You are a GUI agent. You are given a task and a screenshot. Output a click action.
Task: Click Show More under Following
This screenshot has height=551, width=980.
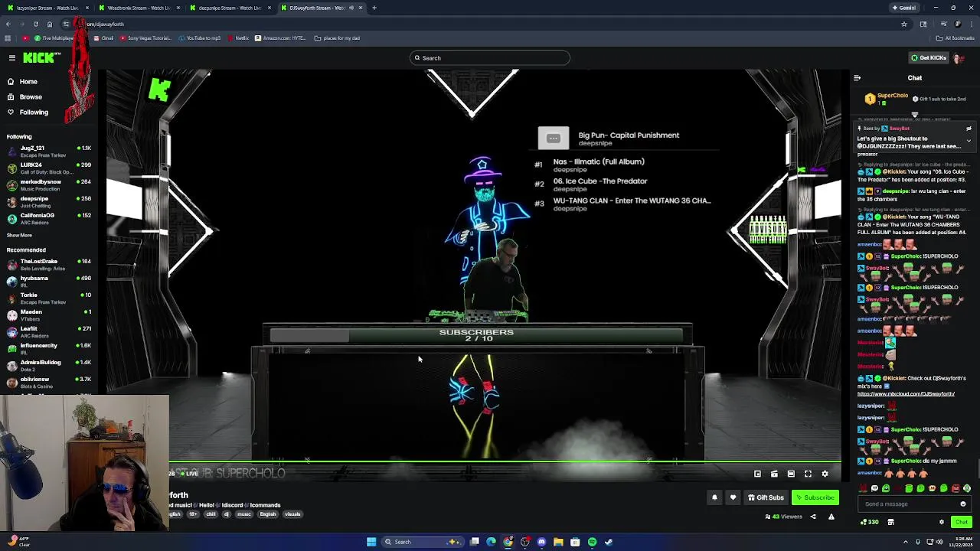pyautogui.click(x=19, y=236)
